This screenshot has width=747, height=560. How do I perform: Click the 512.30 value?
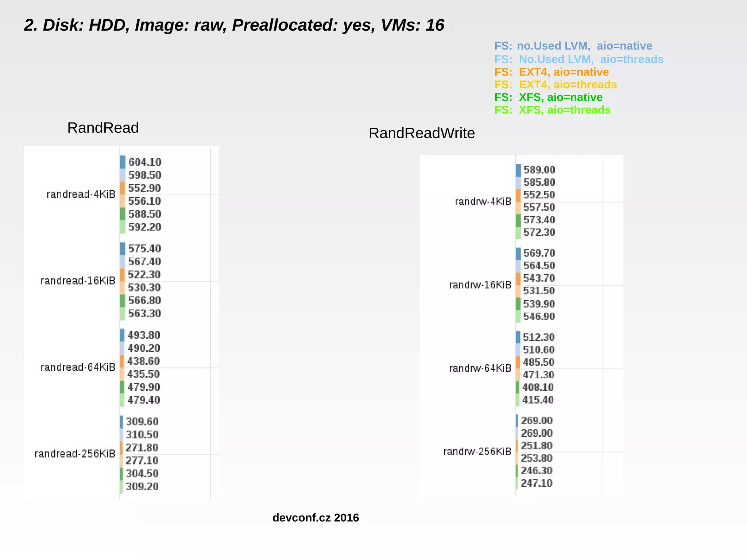click(x=539, y=337)
